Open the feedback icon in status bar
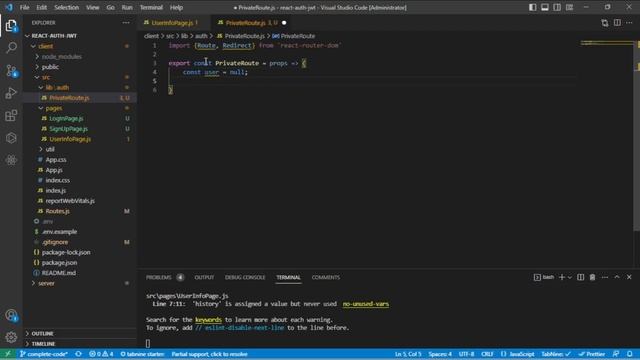The image size is (640, 360). (616, 354)
